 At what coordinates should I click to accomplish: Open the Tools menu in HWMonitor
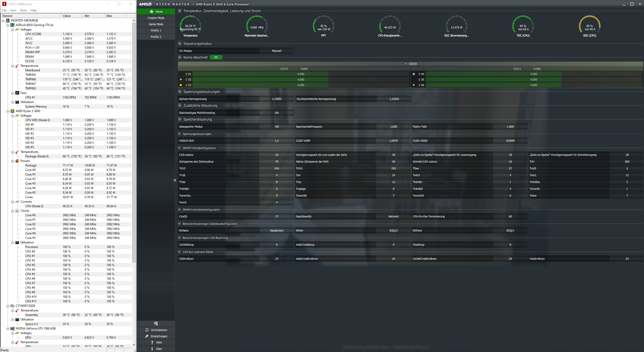pos(23,10)
